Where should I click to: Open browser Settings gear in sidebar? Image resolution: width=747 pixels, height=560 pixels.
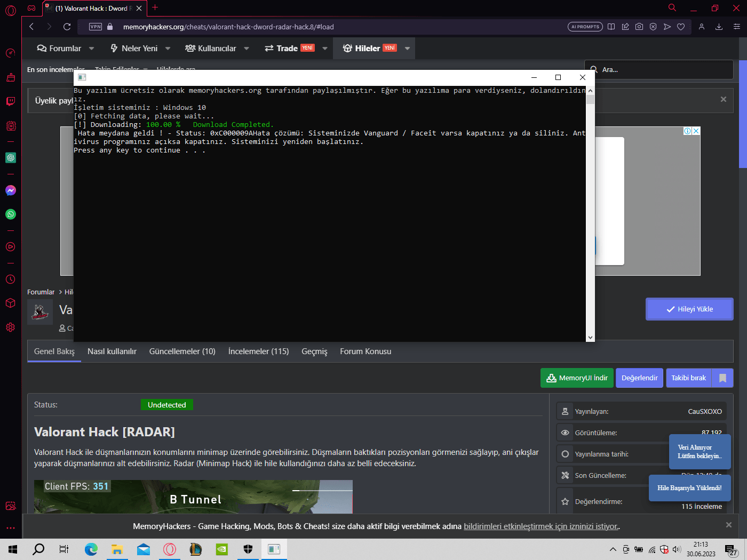(11, 327)
